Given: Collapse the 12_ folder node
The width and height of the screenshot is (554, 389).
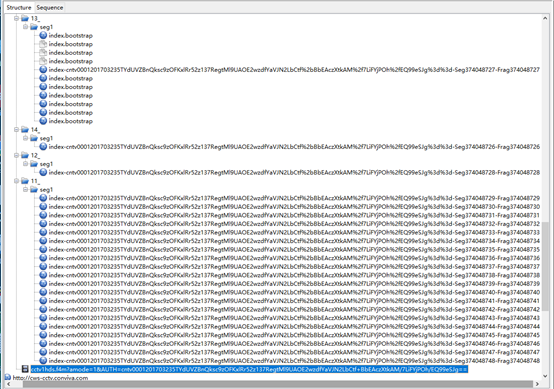Looking at the screenshot, I should [x=16, y=155].
